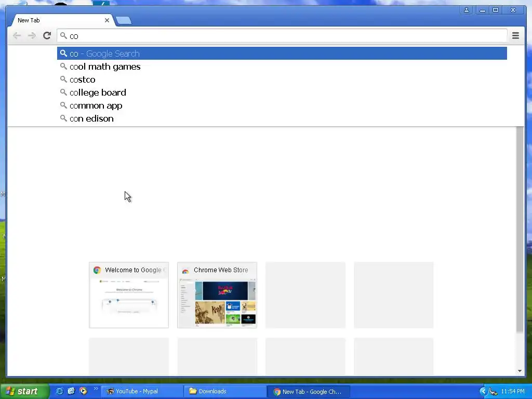Viewport: 532px width, 399px height.
Task: Open the 'Welcome to Google' thumbnail
Action: pyautogui.click(x=129, y=295)
